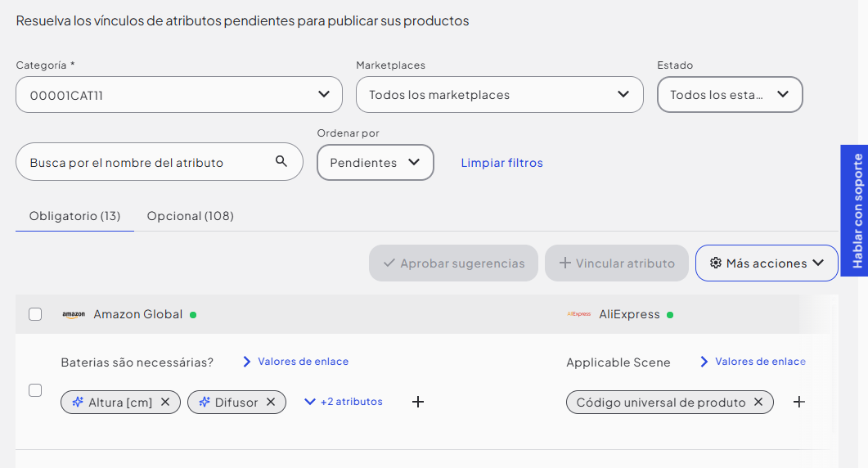Add attribute with plus in AliExpress column
The width and height of the screenshot is (868, 468).
798,402
